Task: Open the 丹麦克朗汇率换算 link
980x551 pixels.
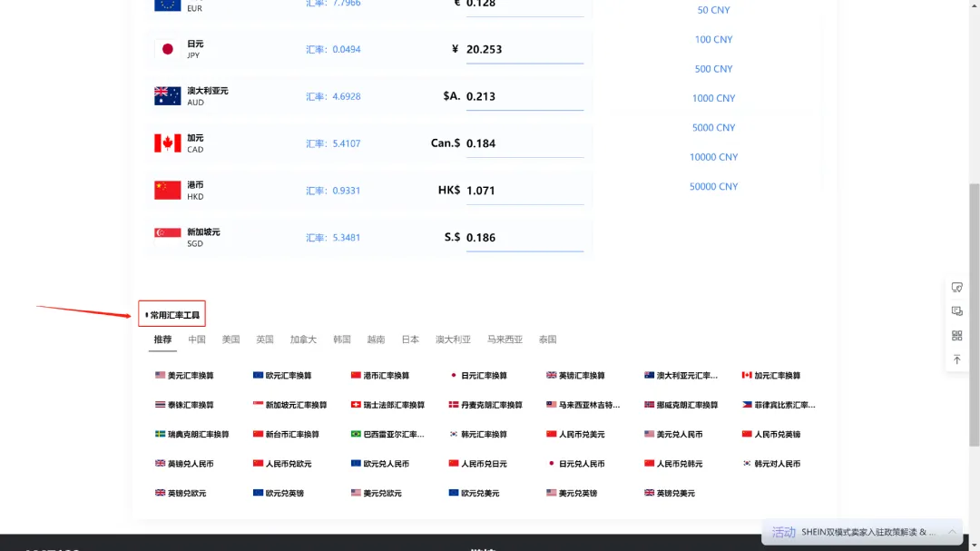Action: pyautogui.click(x=485, y=405)
